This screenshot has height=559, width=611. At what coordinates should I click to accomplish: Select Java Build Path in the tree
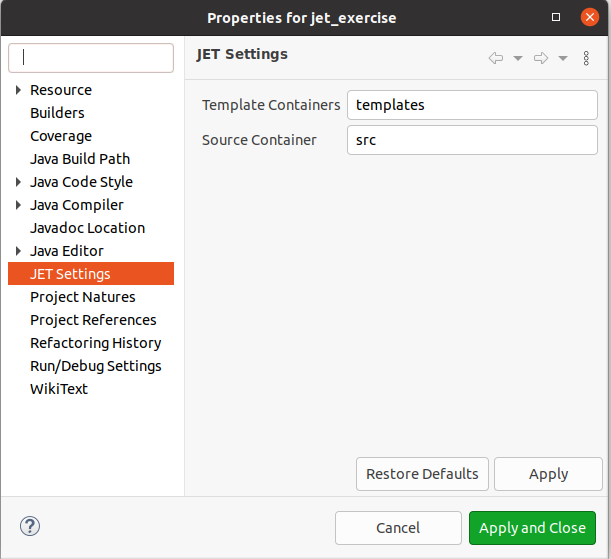click(x=80, y=159)
